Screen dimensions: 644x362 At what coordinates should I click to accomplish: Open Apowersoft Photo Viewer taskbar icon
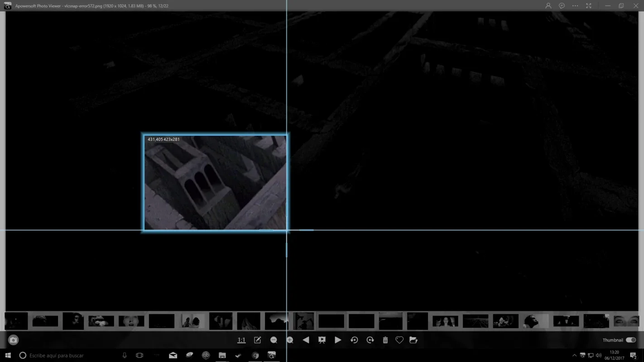pos(272,356)
